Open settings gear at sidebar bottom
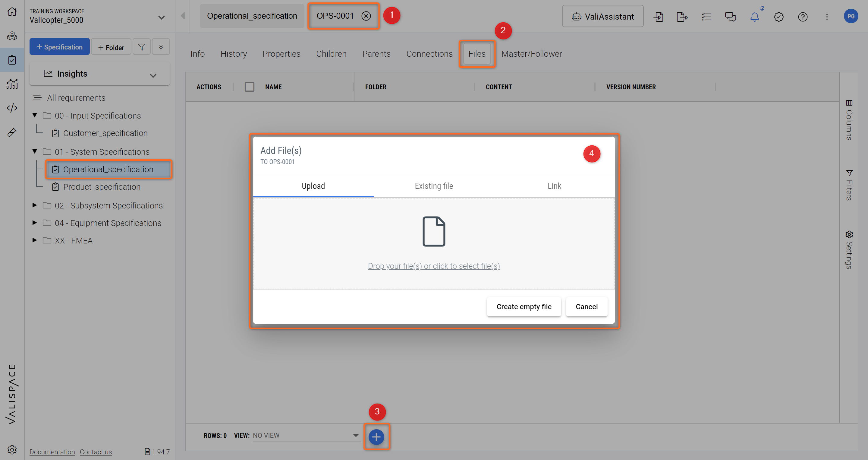This screenshot has height=460, width=868. coord(12,449)
